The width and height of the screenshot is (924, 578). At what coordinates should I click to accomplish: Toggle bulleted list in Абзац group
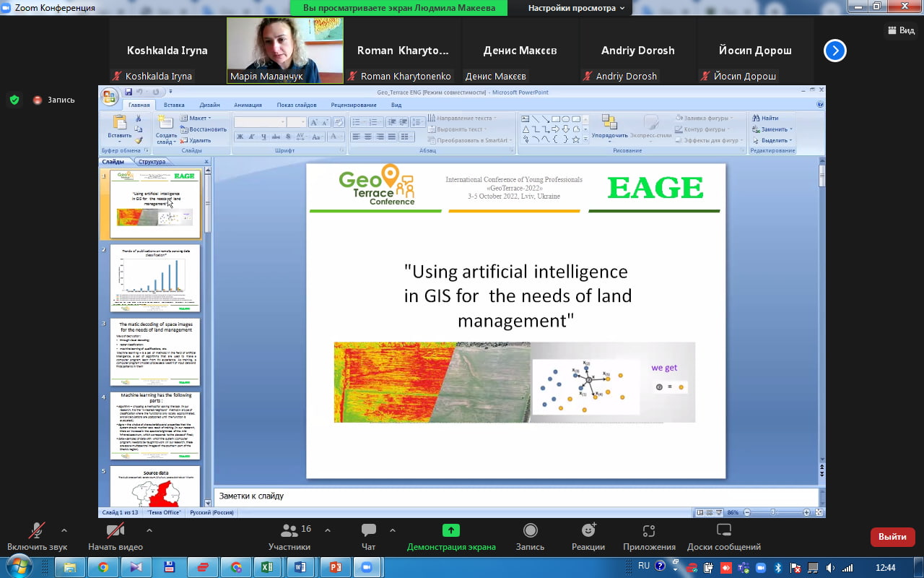coord(357,122)
